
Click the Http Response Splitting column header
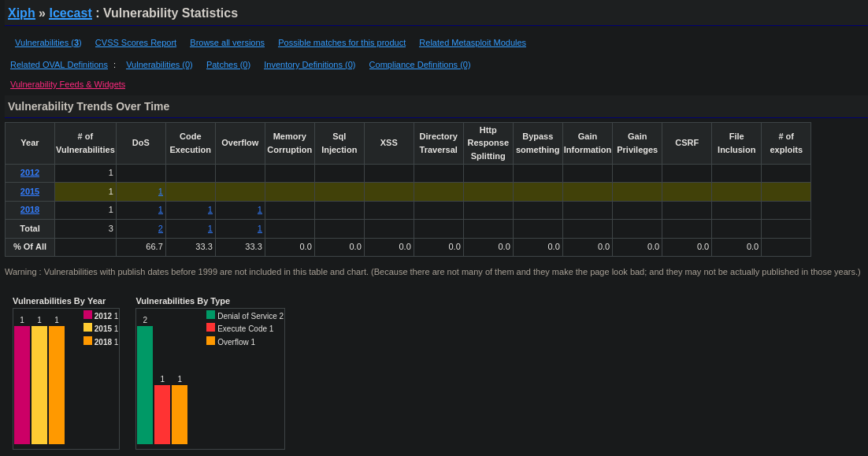[488, 143]
